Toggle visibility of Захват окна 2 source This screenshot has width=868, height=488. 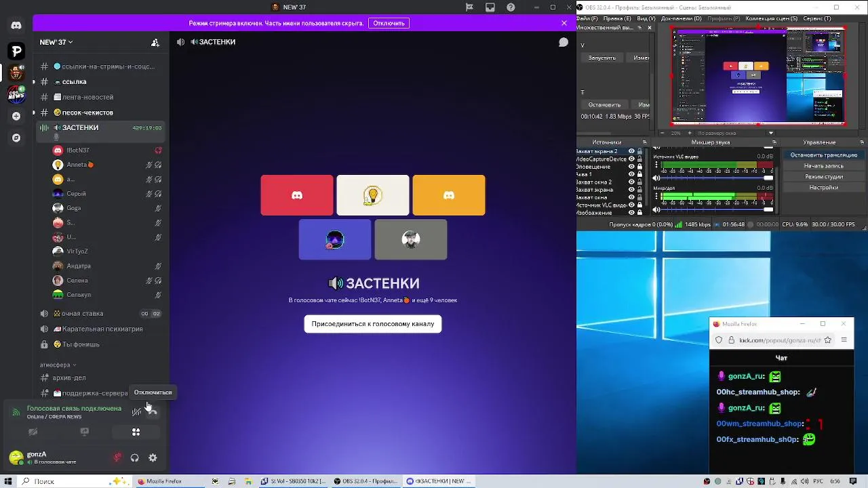click(631, 182)
